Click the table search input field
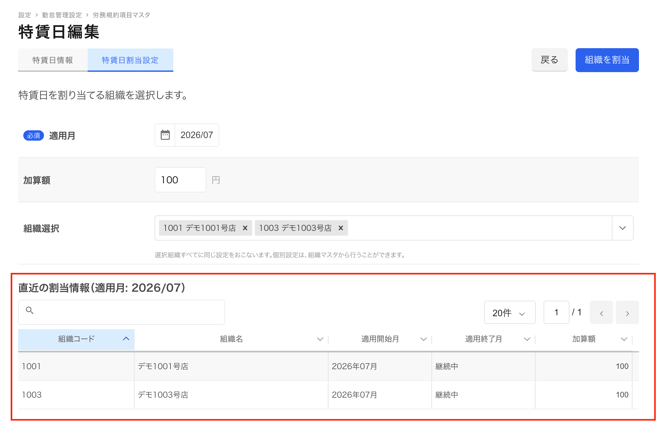 click(x=121, y=312)
